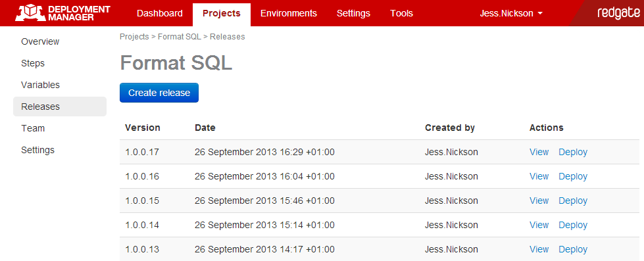
Task: Click the Created by column header
Action: tap(450, 128)
